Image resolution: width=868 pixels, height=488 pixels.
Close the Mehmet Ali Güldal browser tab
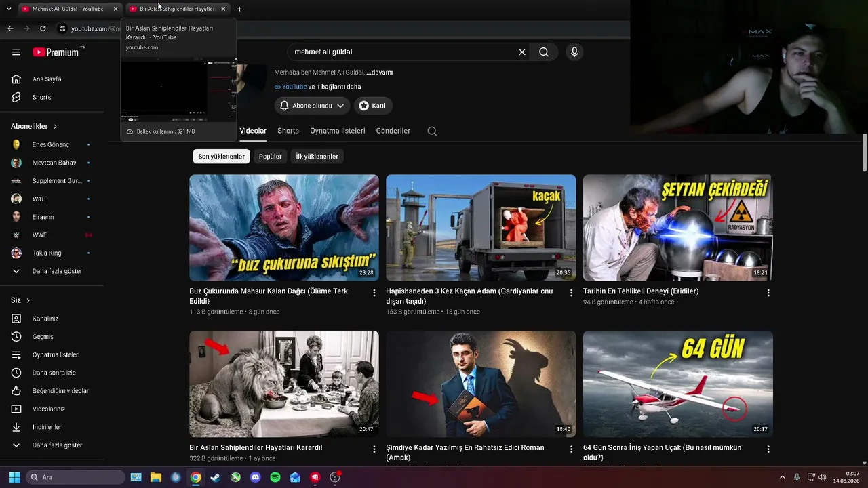(x=115, y=9)
